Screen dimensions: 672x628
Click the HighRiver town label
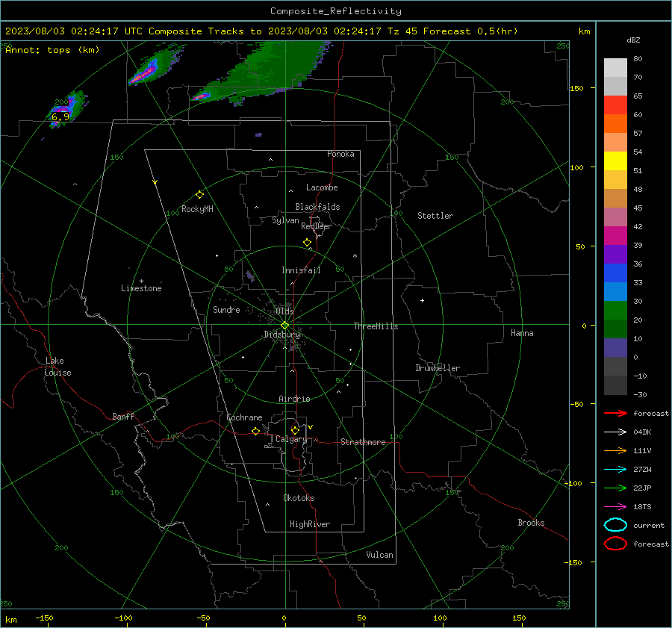(x=310, y=524)
